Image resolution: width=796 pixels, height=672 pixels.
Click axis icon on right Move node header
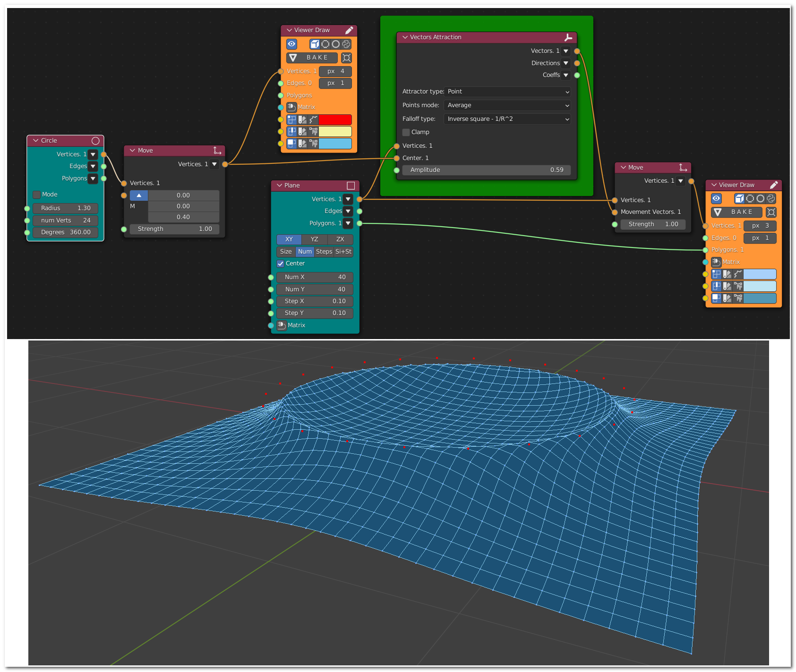683,168
